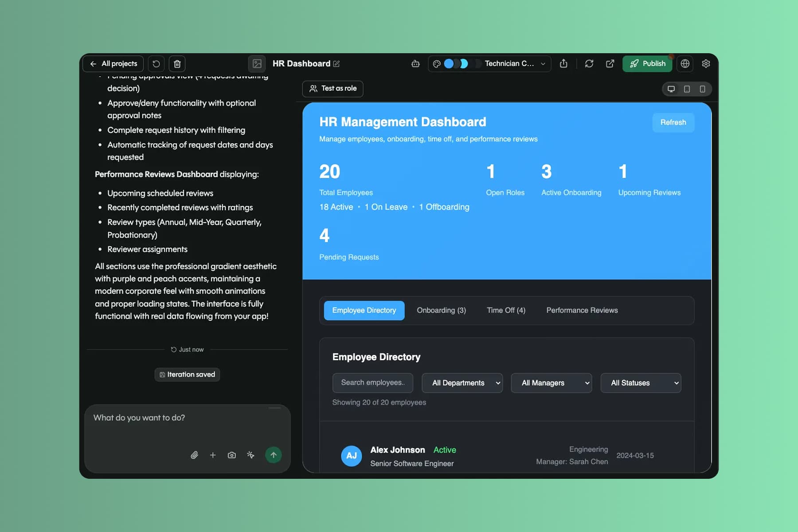Open preview in new window icon
Screen dimensions: 798x532
[x=610, y=64]
